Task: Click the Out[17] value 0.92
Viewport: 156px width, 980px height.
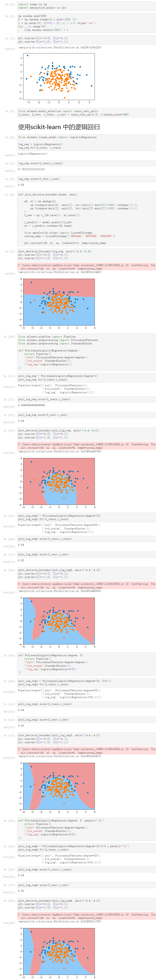Action: 21,561
